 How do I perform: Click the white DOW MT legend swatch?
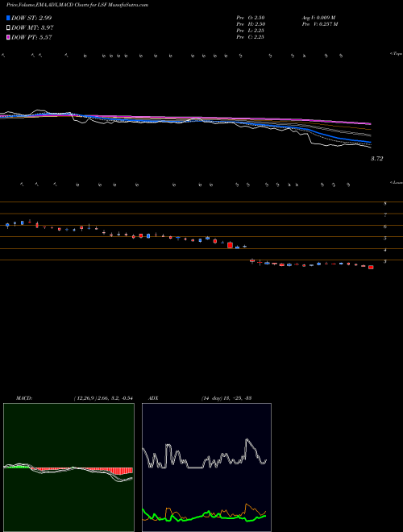(x=8, y=28)
